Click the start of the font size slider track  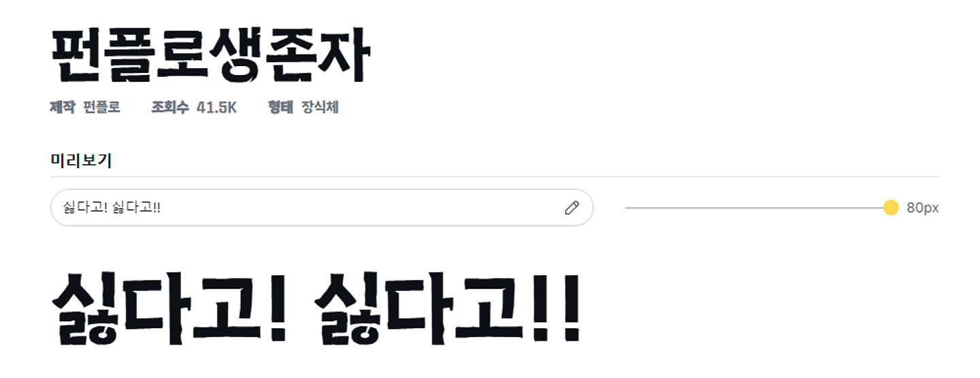(x=626, y=208)
